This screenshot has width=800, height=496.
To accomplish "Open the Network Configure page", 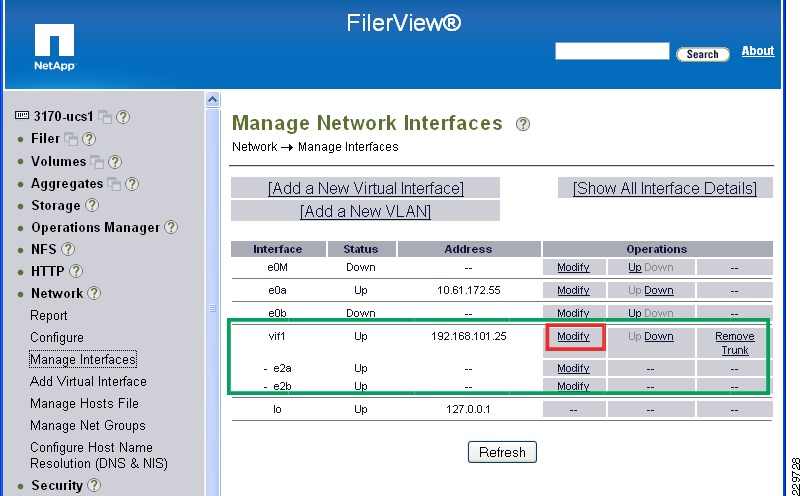I will (57, 337).
